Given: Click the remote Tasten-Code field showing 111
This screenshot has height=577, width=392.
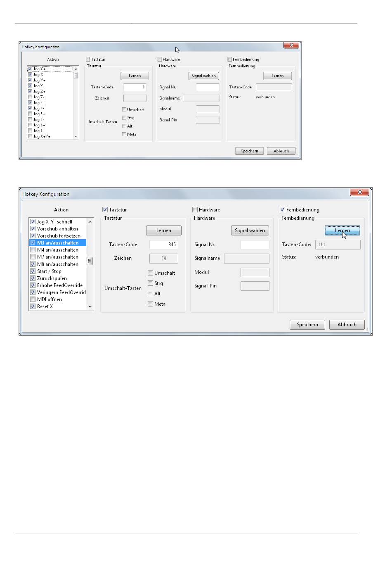Looking at the screenshot, I should [338, 245].
